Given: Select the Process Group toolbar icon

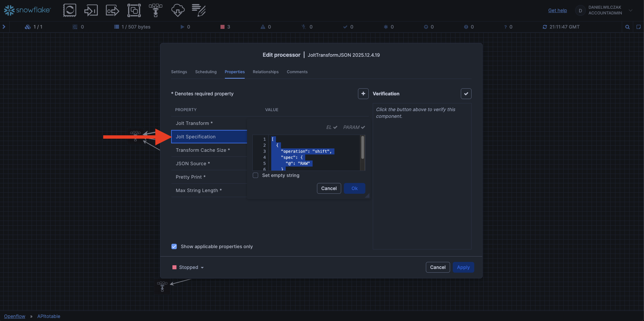Looking at the screenshot, I should tap(134, 10).
